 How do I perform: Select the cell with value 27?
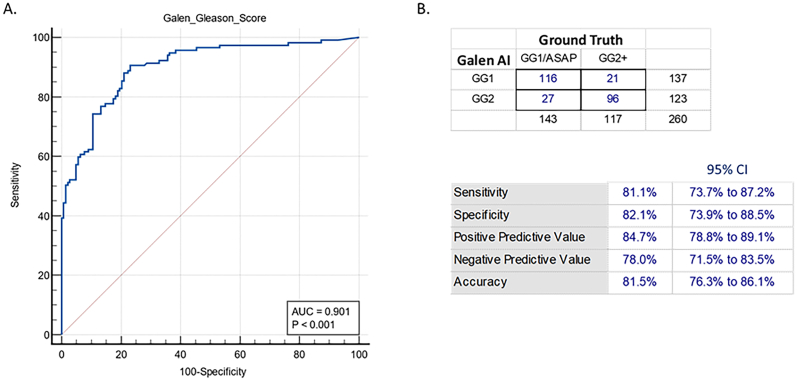pos(549,100)
